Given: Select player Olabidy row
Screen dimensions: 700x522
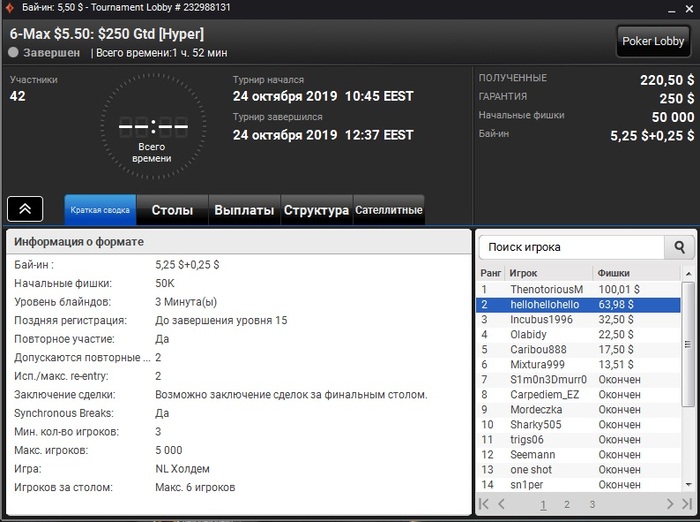Looking at the screenshot, I should pos(579,334).
